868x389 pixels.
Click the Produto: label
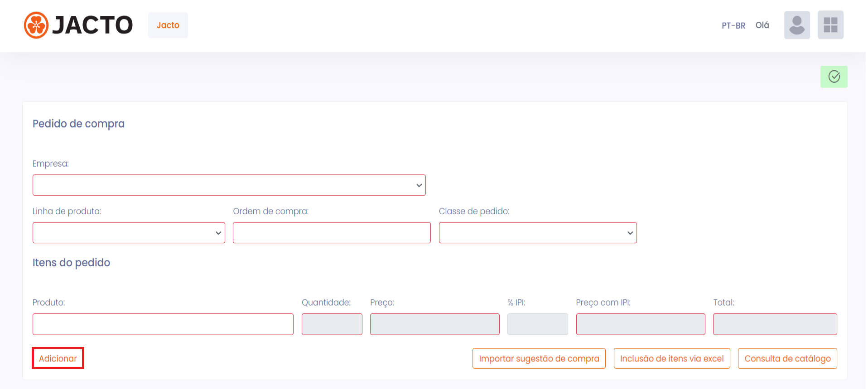49,303
